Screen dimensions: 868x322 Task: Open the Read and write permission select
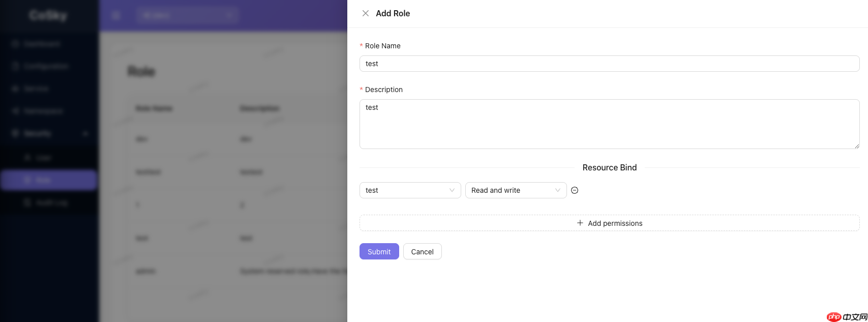(x=510, y=190)
